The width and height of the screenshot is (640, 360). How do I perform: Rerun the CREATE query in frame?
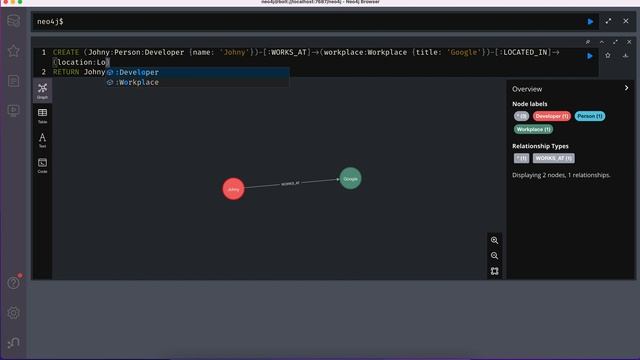click(590, 56)
